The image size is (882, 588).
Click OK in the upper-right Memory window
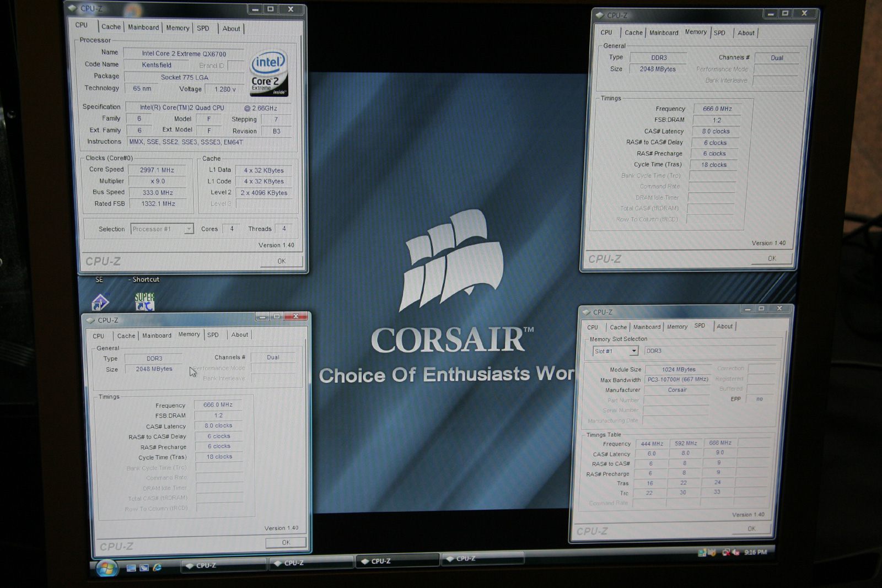click(x=772, y=258)
